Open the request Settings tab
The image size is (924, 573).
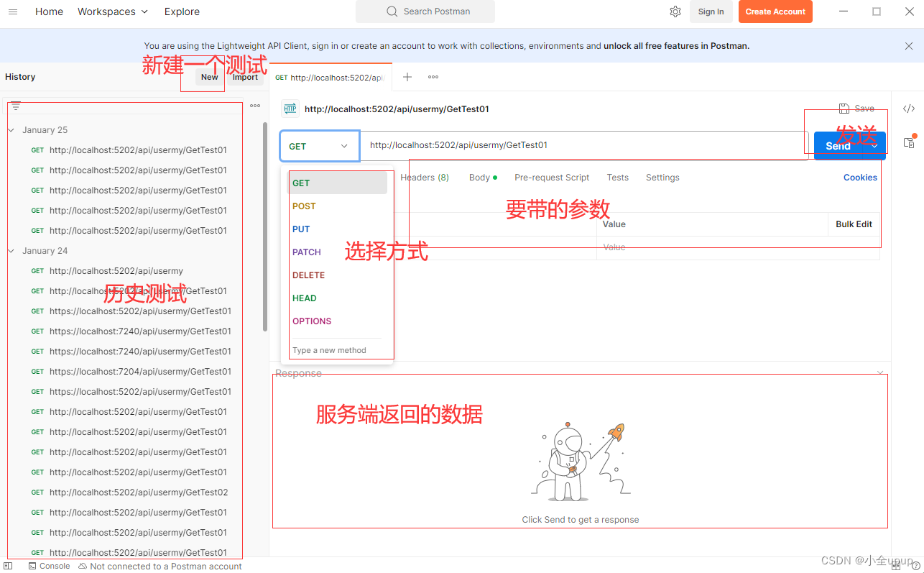coord(662,178)
